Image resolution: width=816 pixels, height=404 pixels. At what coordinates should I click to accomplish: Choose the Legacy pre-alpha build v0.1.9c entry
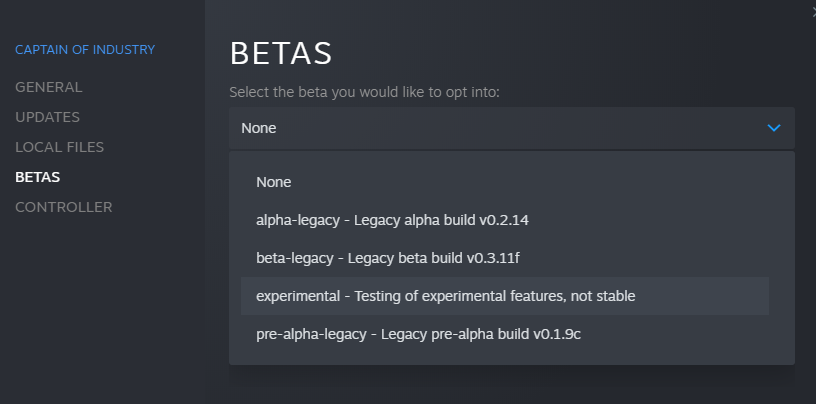[504, 334]
